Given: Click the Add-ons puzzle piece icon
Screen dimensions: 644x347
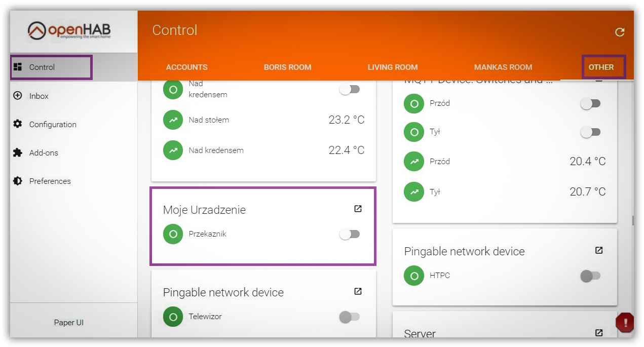Looking at the screenshot, I should click(18, 152).
